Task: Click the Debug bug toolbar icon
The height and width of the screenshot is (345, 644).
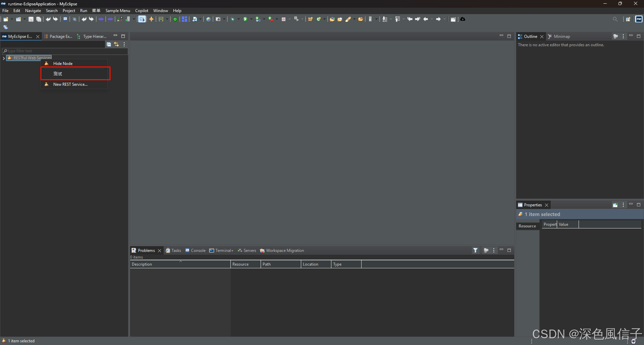Action: point(232,19)
